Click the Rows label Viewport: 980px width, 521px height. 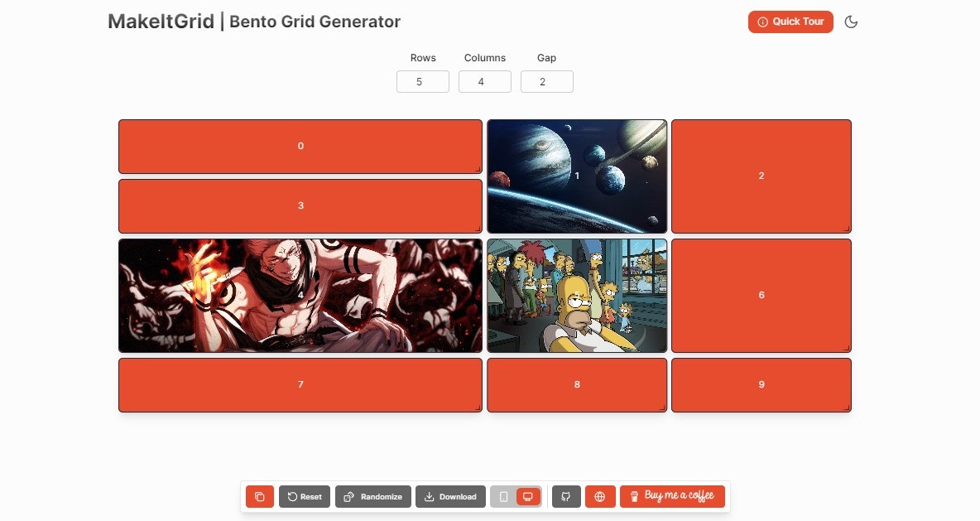[423, 57]
